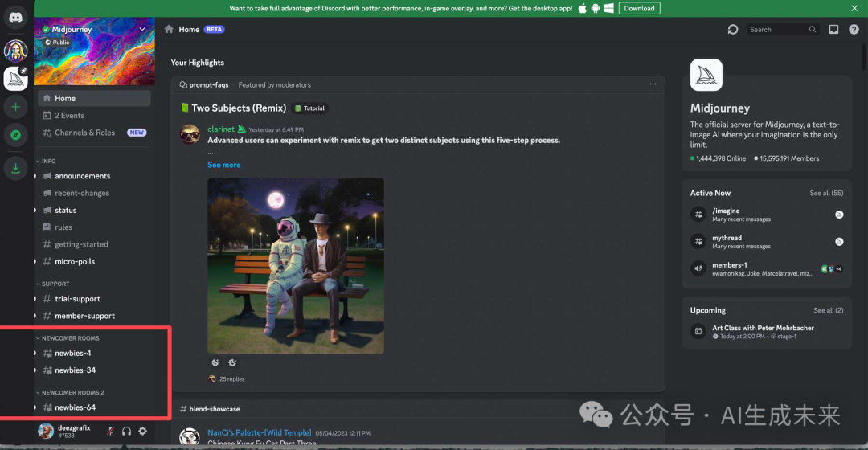Click the members-1 voice speaker icon

[698, 268]
